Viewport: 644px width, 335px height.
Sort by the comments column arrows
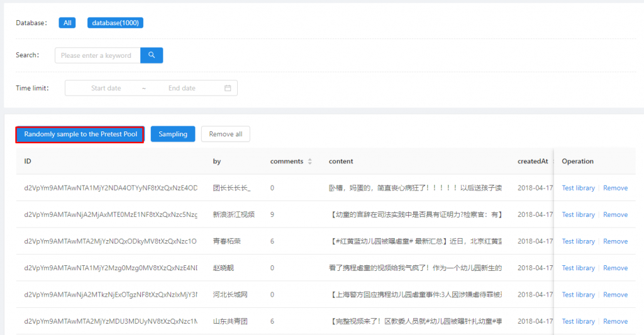coord(309,162)
